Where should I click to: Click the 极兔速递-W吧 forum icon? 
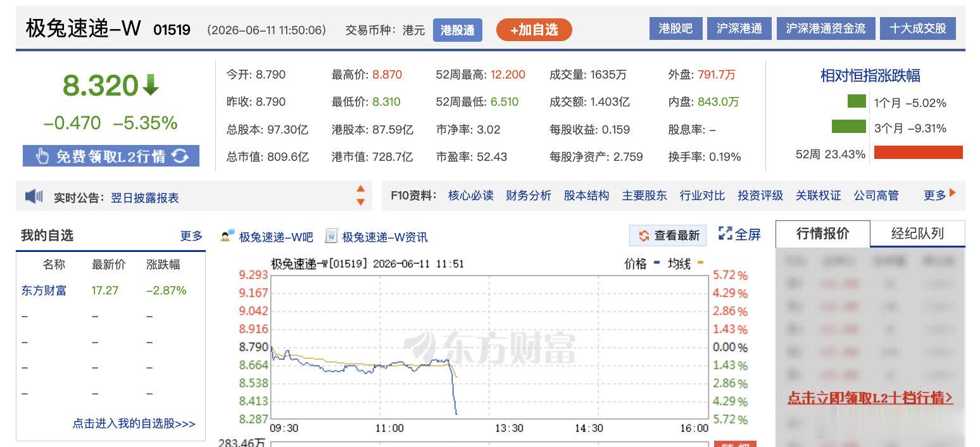tap(227, 236)
